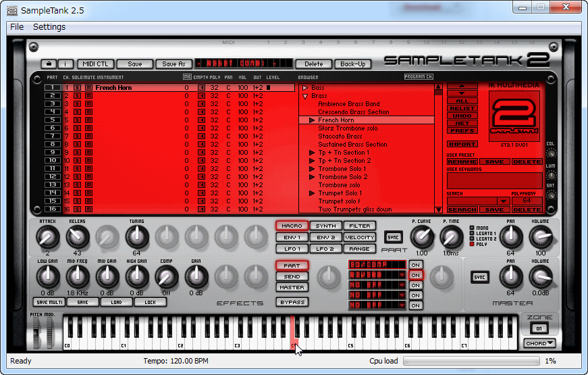Switch to the FILTER tab
Viewport: 588px width, 375px height.
coord(360,226)
